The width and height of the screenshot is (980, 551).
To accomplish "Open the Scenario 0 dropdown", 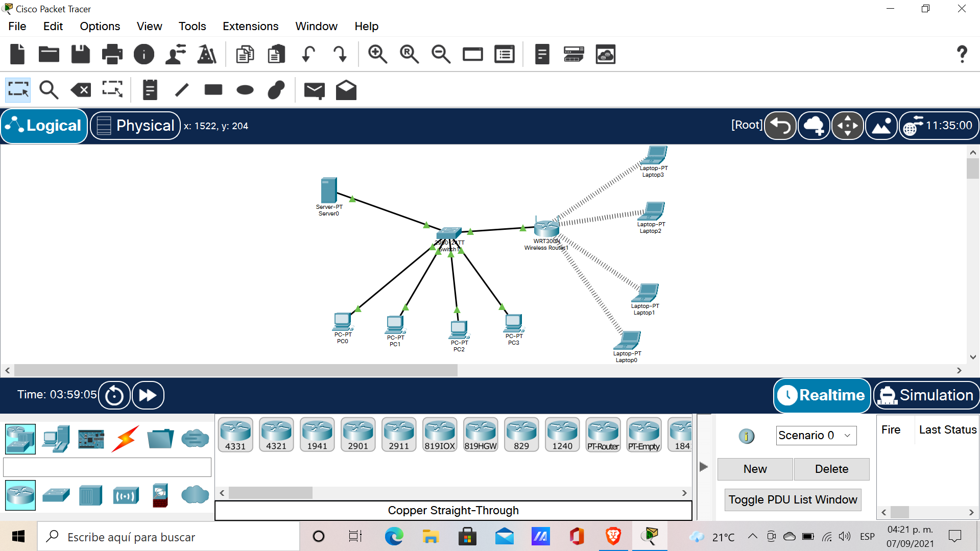I will [816, 435].
